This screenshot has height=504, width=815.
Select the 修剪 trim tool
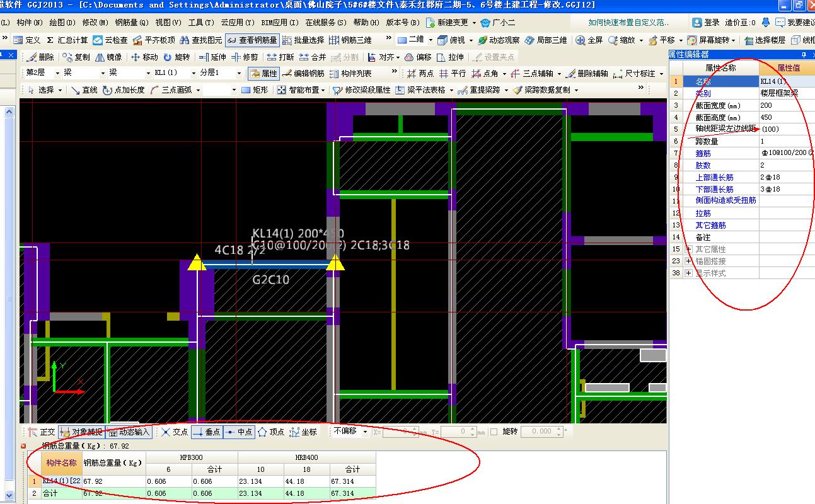[x=245, y=57]
